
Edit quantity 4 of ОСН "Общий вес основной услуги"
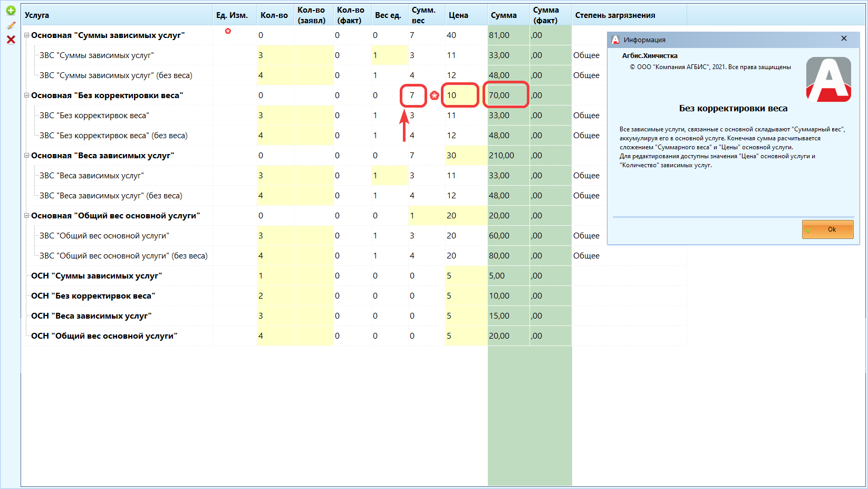coord(275,336)
